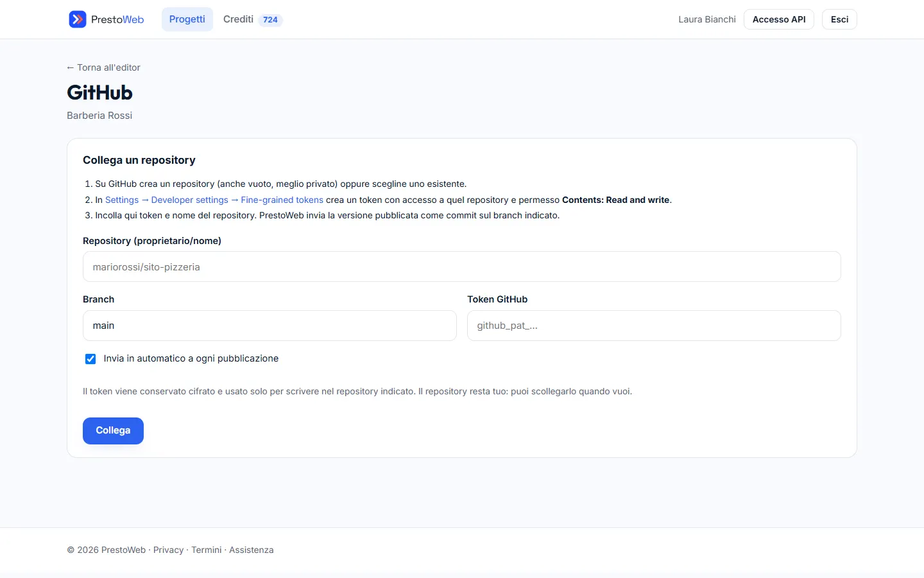Image resolution: width=924 pixels, height=578 pixels.
Task: Focus the Token GitHub input field
Action: click(x=654, y=326)
